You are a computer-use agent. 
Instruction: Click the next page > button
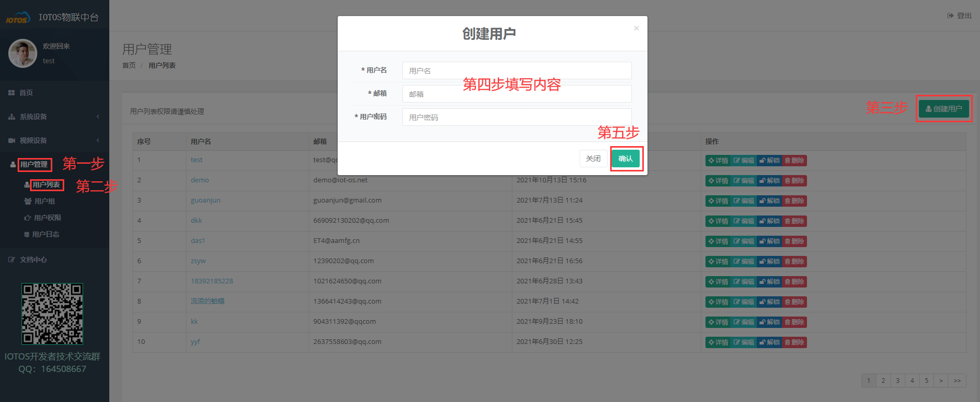[941, 381]
